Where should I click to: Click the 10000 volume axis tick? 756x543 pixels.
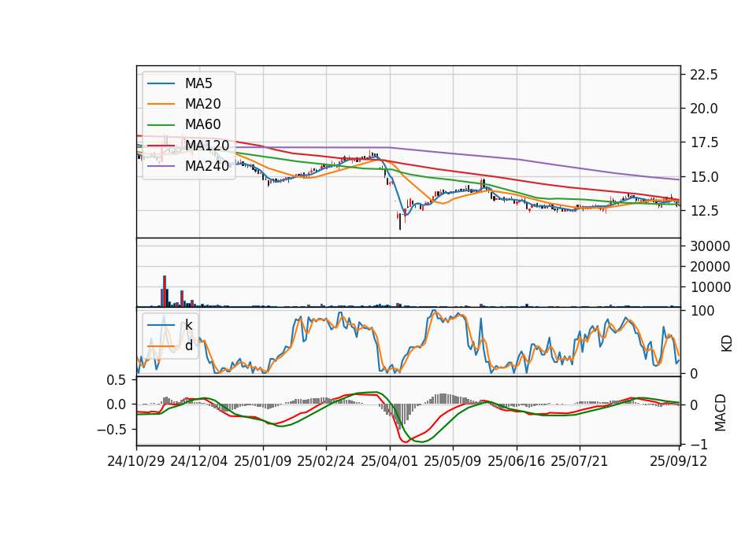point(710,287)
